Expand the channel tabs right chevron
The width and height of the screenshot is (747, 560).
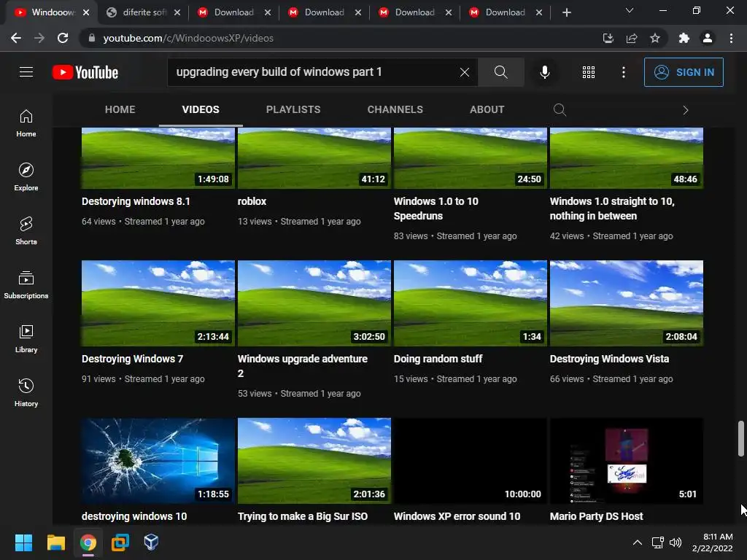click(x=686, y=110)
